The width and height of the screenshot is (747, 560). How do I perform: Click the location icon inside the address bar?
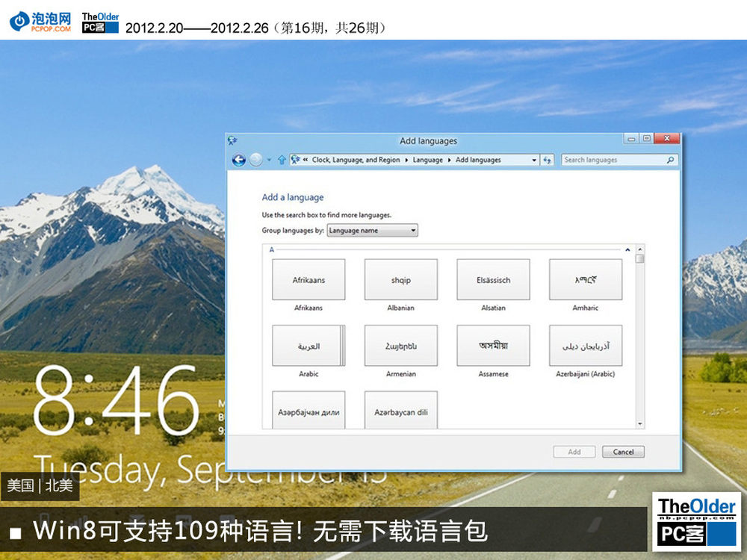tap(295, 160)
